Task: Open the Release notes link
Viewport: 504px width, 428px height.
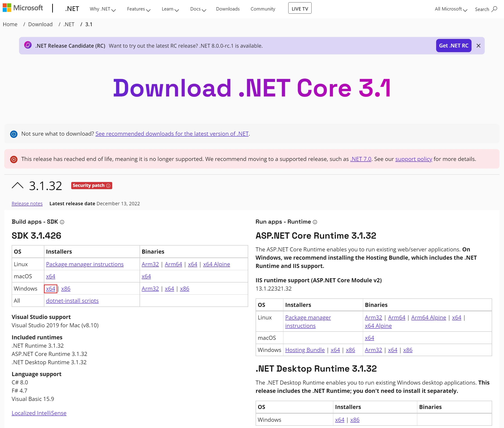Action: pyautogui.click(x=27, y=203)
